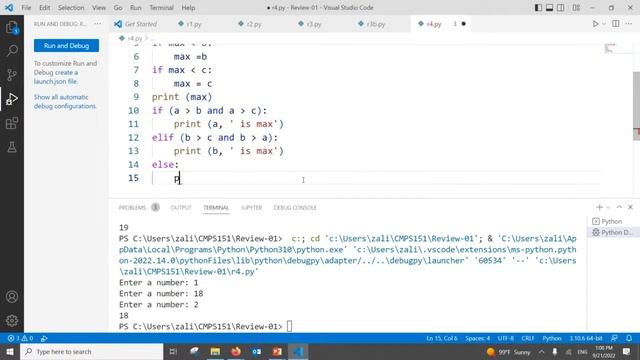Open the Explorer view in activity bar

point(12,28)
